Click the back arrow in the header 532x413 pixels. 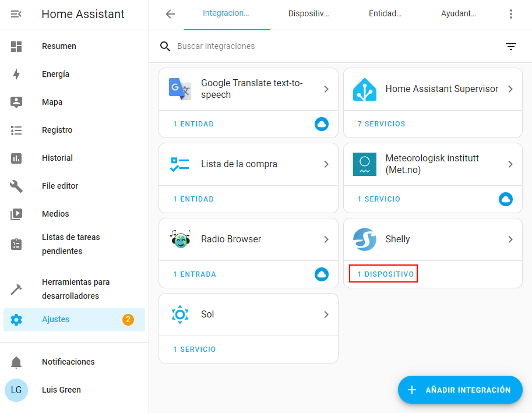170,15
